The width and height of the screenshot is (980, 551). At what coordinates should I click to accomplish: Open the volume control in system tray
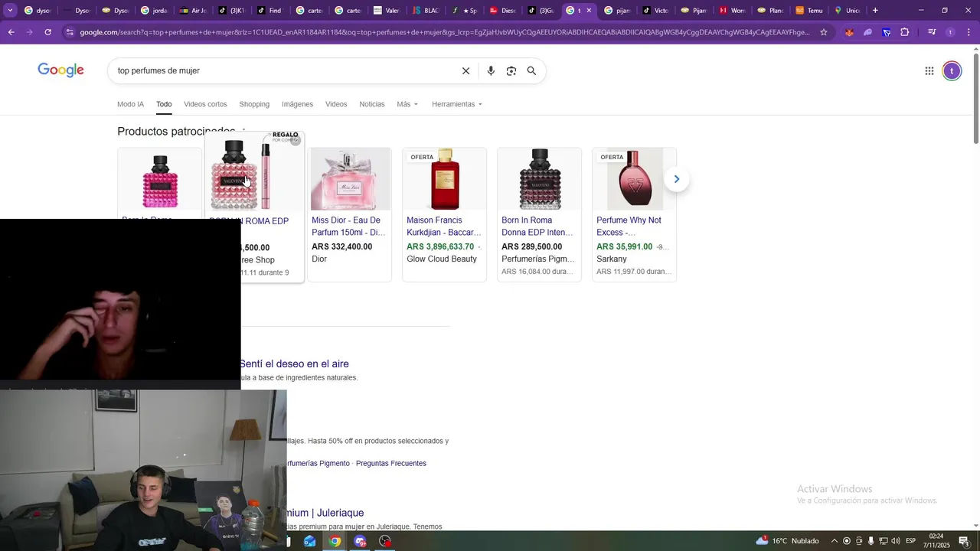(x=895, y=541)
